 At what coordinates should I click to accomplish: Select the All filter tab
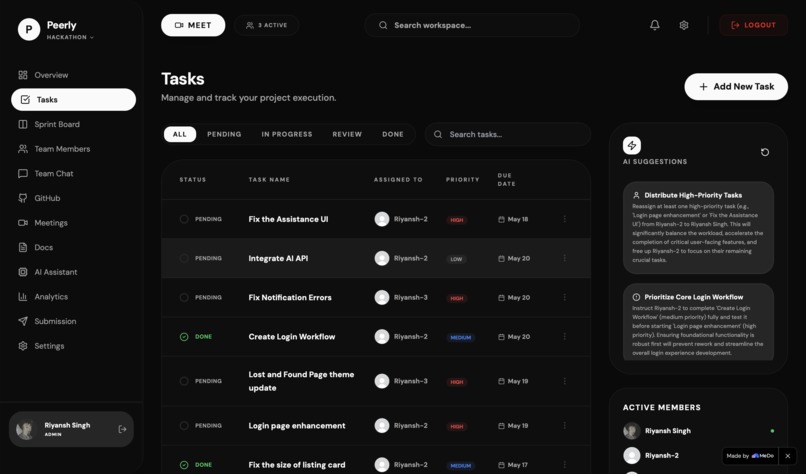(179, 134)
